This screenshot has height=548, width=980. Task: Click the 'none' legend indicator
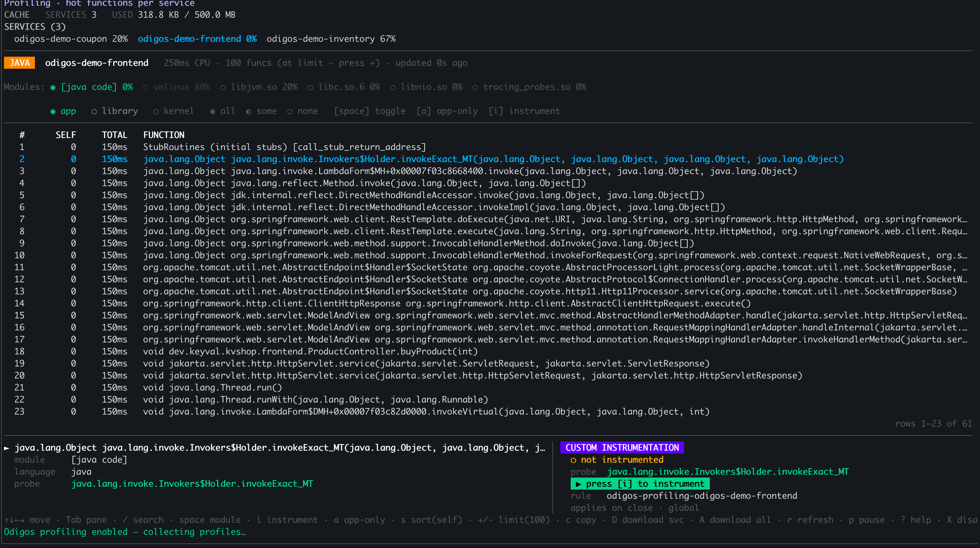(303, 111)
